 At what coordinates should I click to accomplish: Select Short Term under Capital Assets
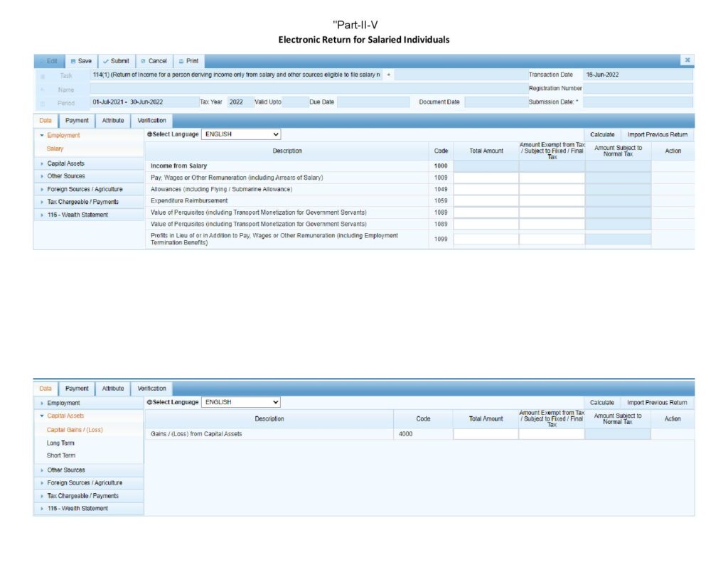[60, 455]
